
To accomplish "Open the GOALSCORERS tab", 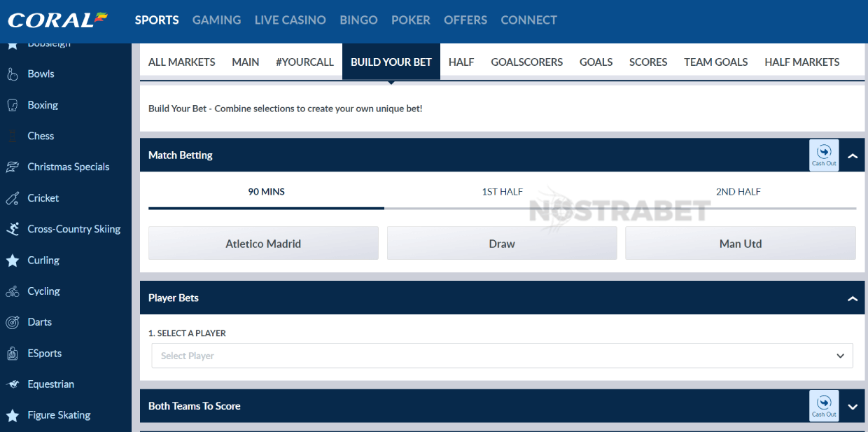I will pos(527,62).
